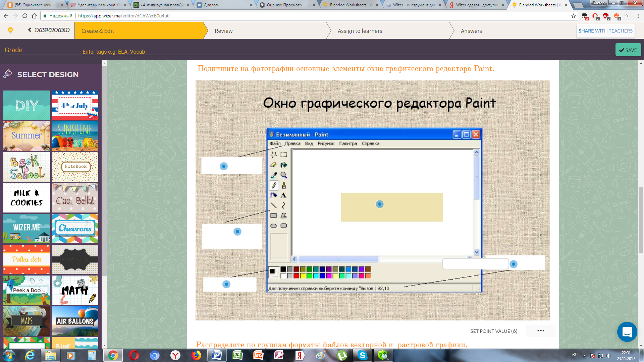Viewport: 644px width, 362px height.
Task: Open the three-dots question options menu
Action: pyautogui.click(x=541, y=330)
